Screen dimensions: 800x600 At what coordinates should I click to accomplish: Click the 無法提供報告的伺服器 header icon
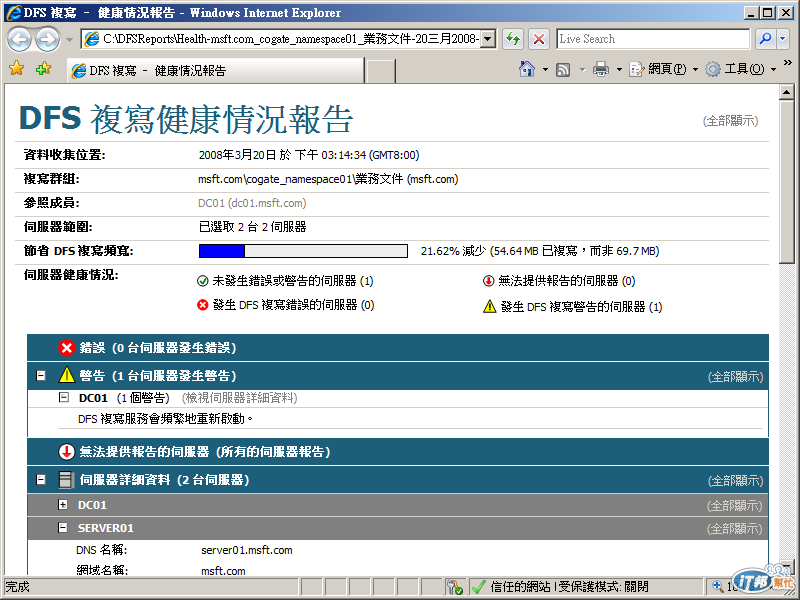66,452
